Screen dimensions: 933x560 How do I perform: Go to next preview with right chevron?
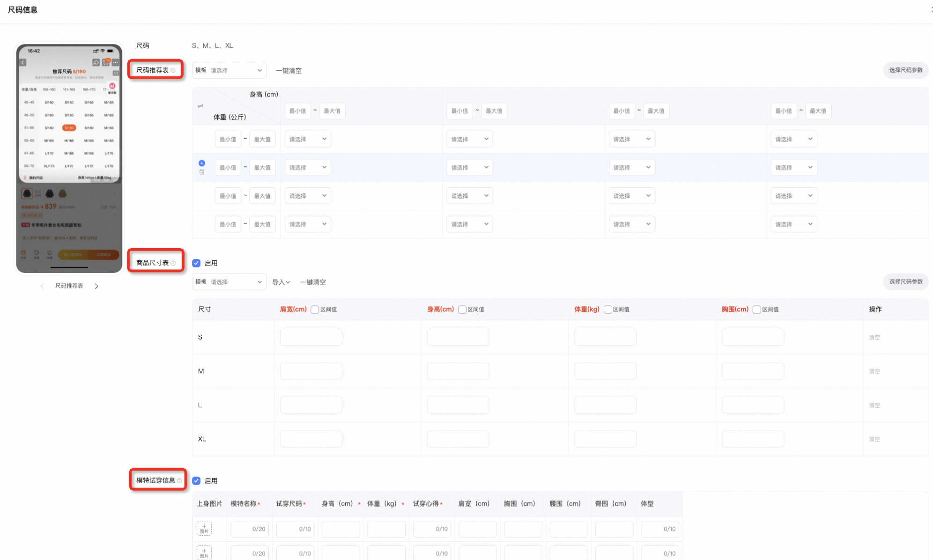[96, 286]
